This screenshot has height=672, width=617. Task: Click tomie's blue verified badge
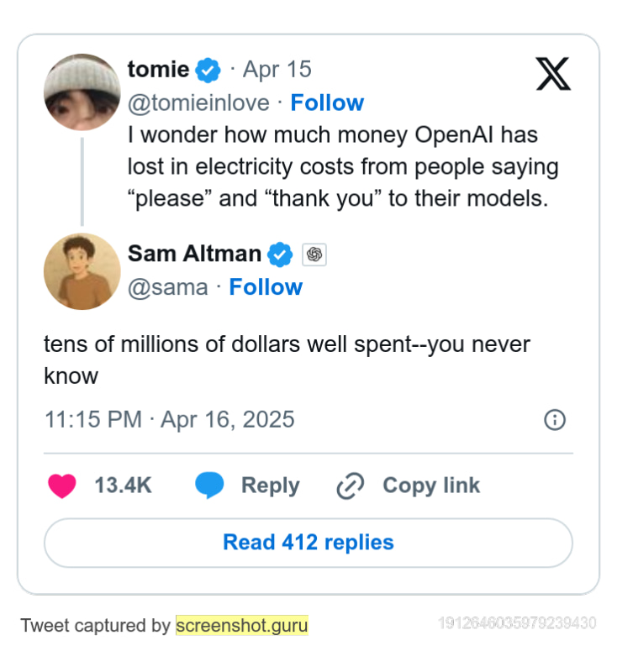pyautogui.click(x=208, y=70)
